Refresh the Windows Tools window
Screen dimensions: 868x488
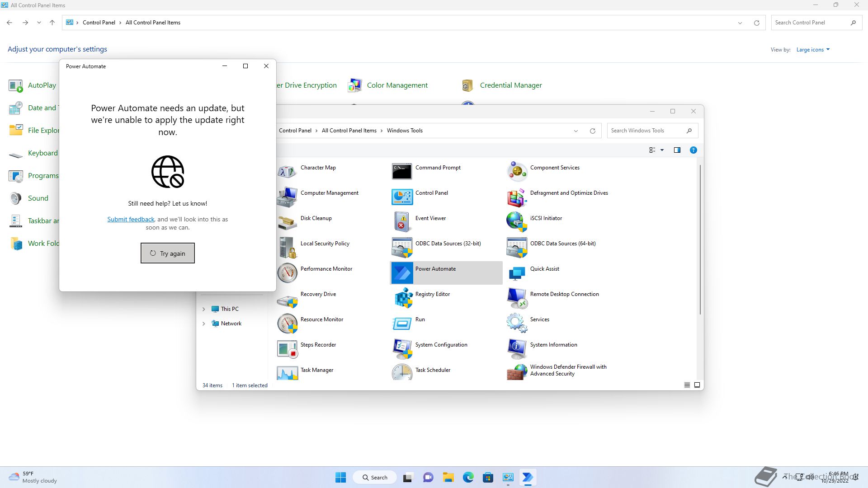tap(592, 131)
